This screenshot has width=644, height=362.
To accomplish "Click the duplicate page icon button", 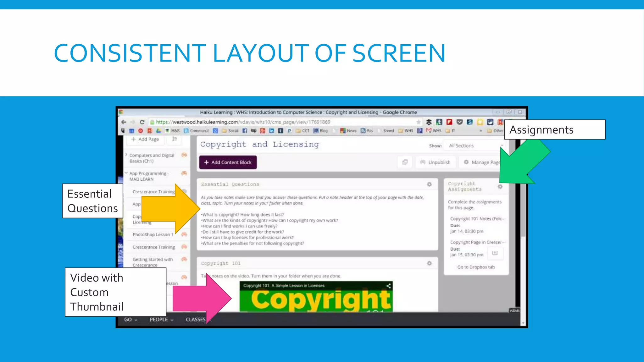I will [405, 162].
